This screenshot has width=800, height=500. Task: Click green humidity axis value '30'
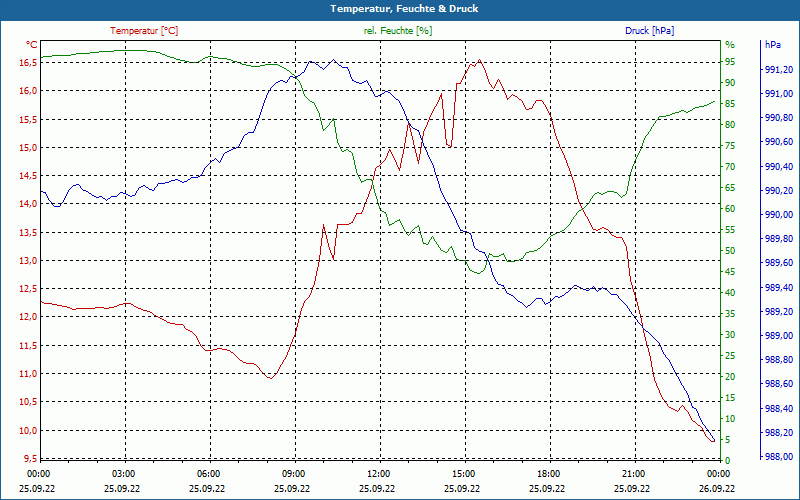[x=730, y=335]
